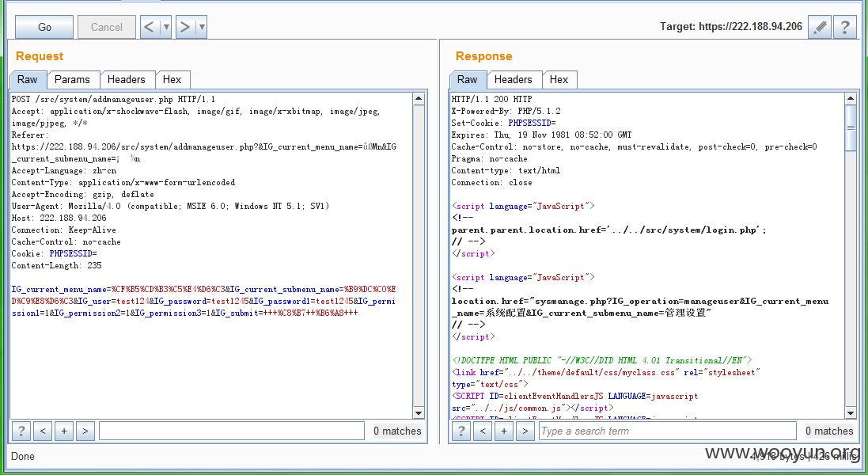868x475 pixels.
Task: Click the DOCTYPE HTML PUBLIC line in response
Action: coord(602,360)
